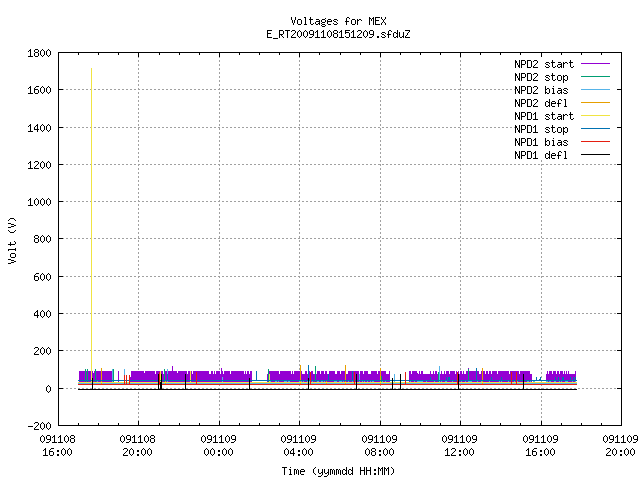640x480 pixels.
Task: Click the '091108 20:00' time axis label
Action: (x=138, y=445)
